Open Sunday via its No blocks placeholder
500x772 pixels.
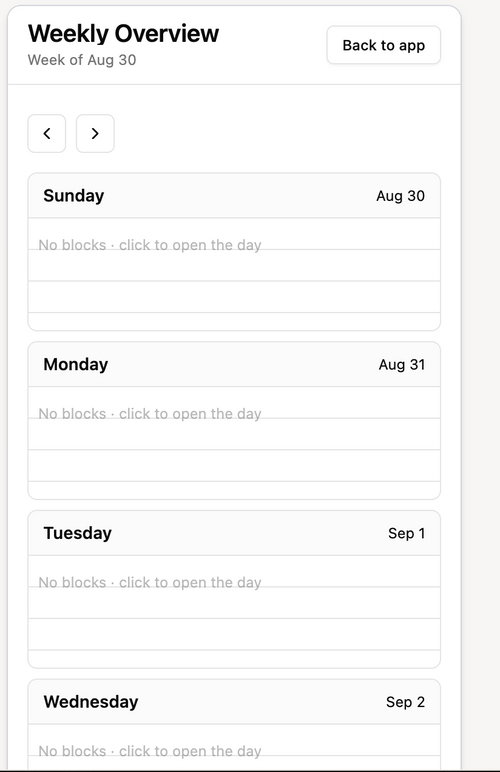click(x=150, y=245)
